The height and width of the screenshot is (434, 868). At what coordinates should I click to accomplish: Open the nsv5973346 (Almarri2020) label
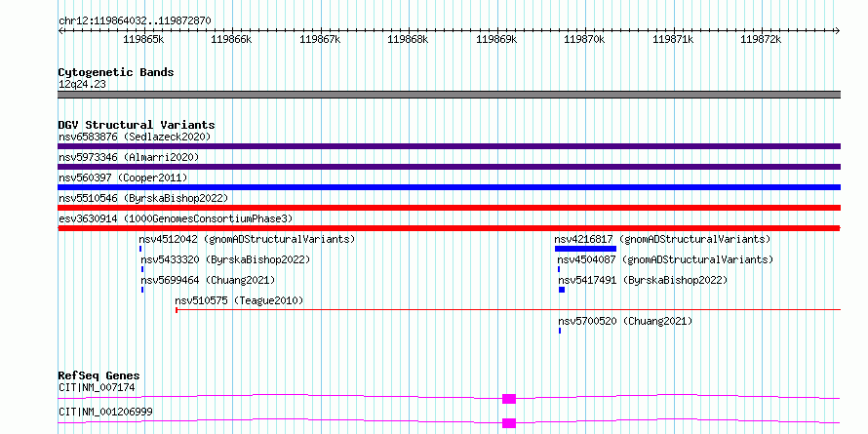tap(129, 157)
